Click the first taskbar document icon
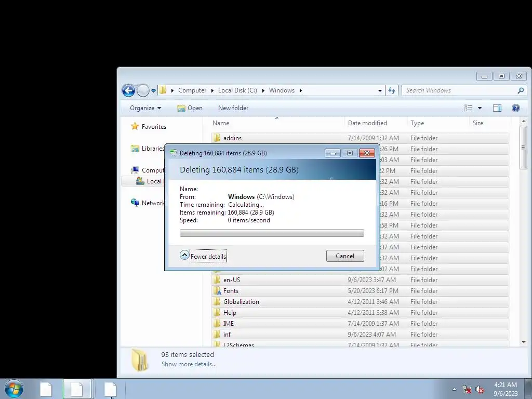Viewport: 532px width, 399px height. point(46,389)
